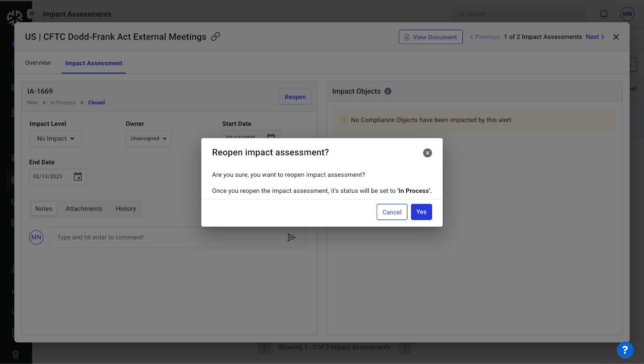Click the MN user avatar in header
Image resolution: width=644 pixels, height=364 pixels.
[x=627, y=14]
